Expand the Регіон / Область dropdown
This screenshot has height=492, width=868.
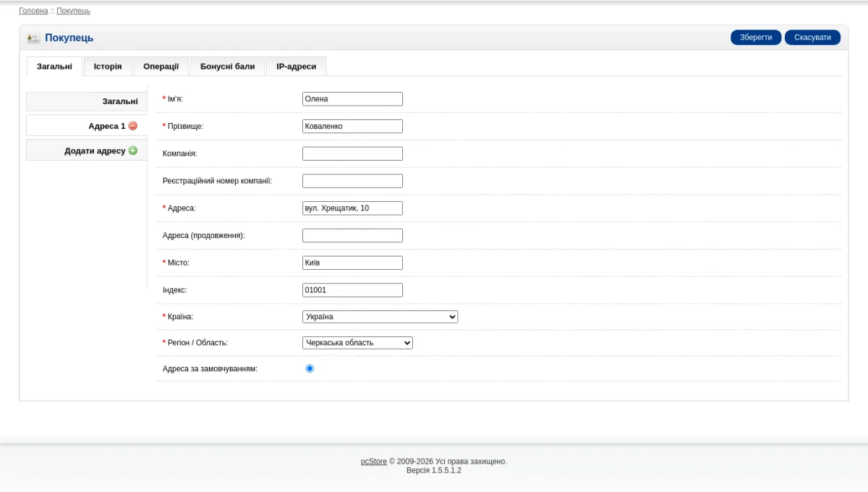click(x=357, y=343)
